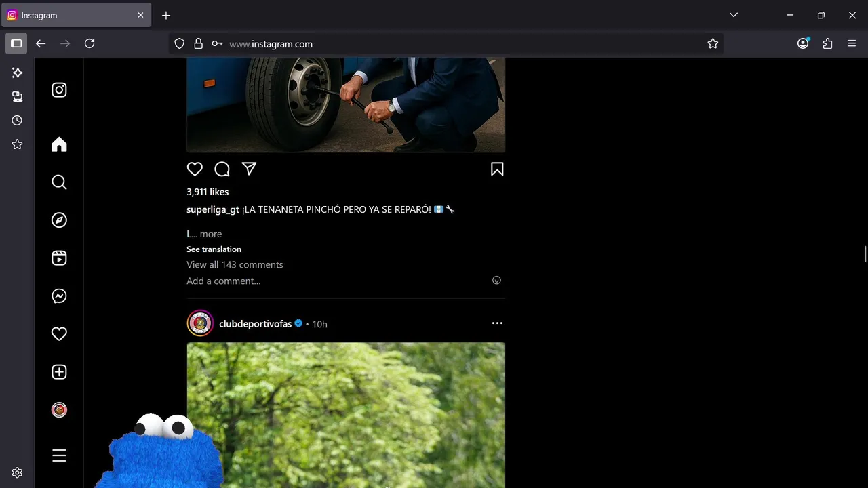
Task: Open emoji picker in comment box
Action: point(496,280)
